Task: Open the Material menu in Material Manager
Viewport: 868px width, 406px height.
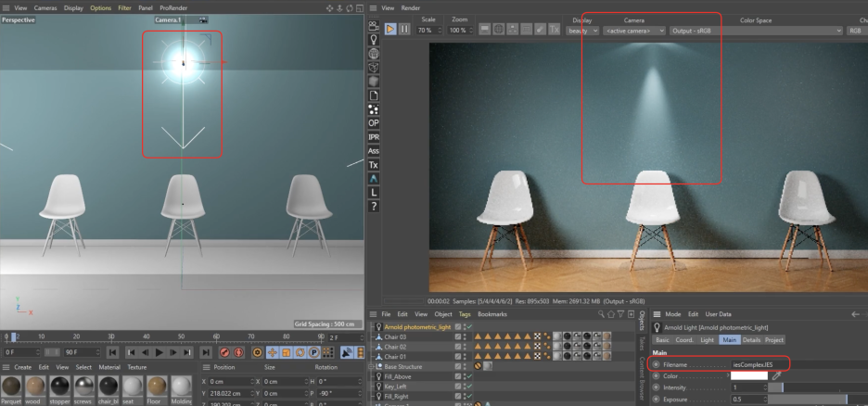Action: click(x=109, y=367)
